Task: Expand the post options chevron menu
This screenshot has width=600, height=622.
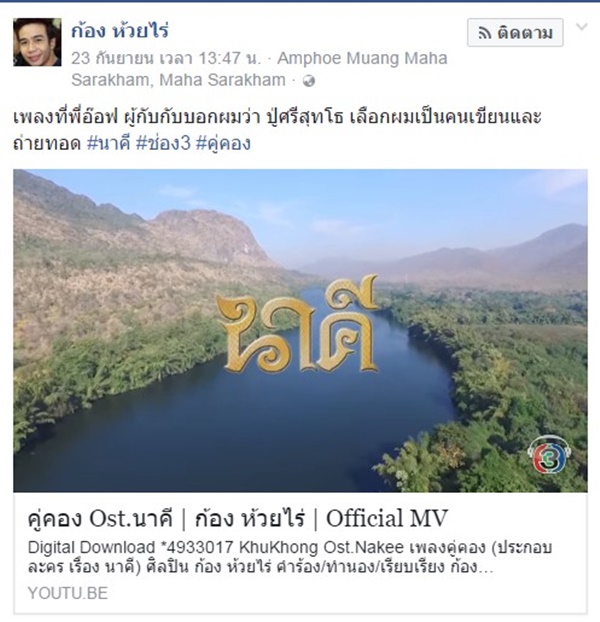Action: [x=581, y=27]
